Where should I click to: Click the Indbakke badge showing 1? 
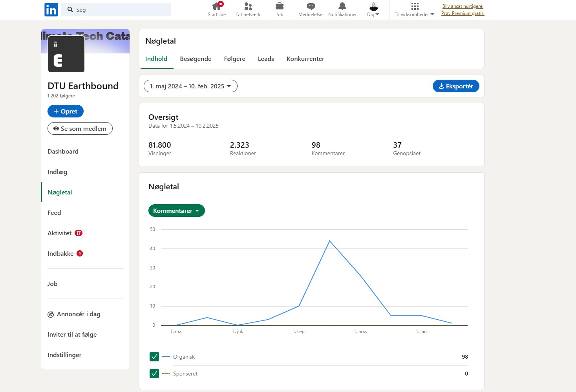pos(80,253)
